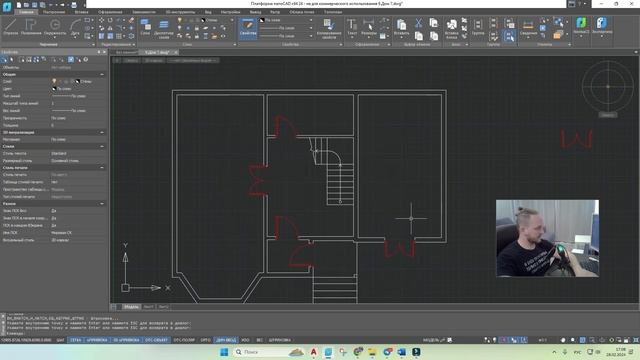Viewport: 640px width, 360px height.
Task: Click the view compass widget in the drawing
Action: click(x=608, y=87)
